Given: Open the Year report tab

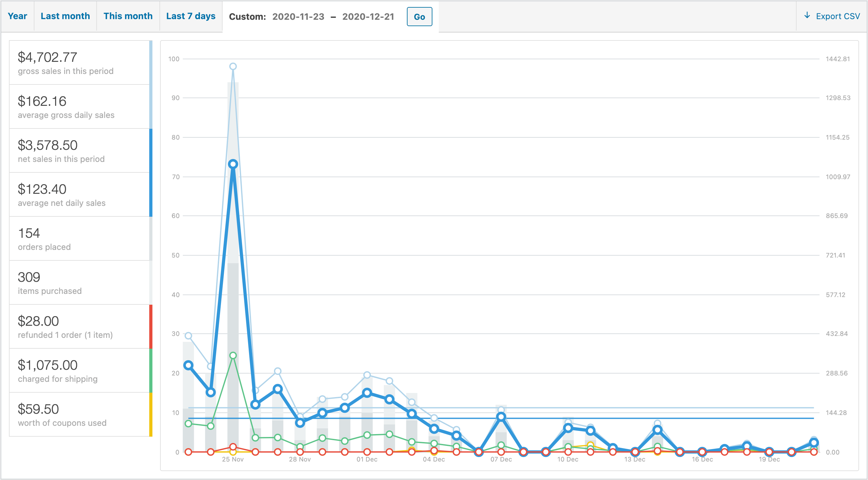Looking at the screenshot, I should coord(17,16).
